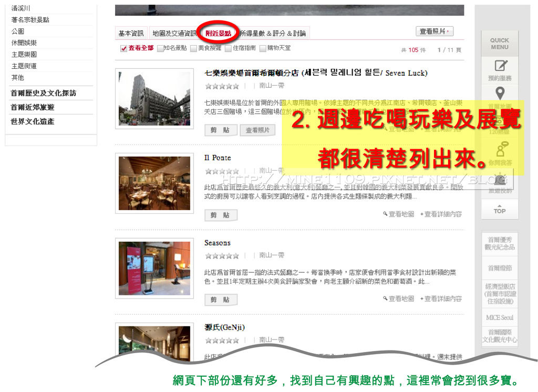
Task: Open the 所得星數 & 評分 & 討論 tab
Action: click(x=273, y=33)
